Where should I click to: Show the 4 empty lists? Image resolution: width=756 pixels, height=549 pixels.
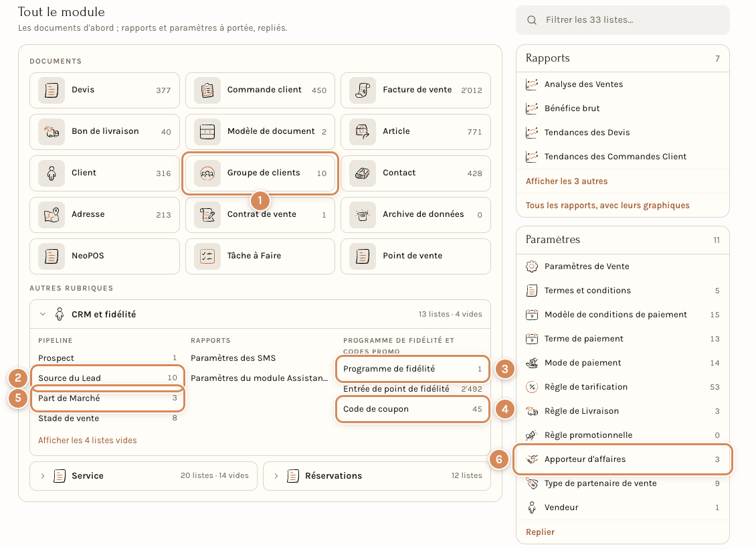[87, 441]
